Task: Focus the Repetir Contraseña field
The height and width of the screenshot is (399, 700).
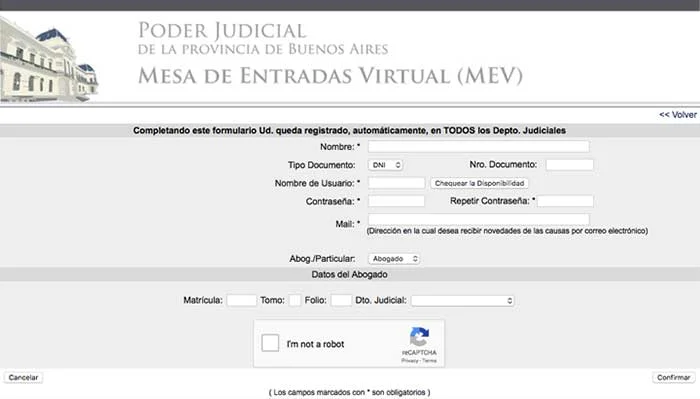Action: pos(565,201)
